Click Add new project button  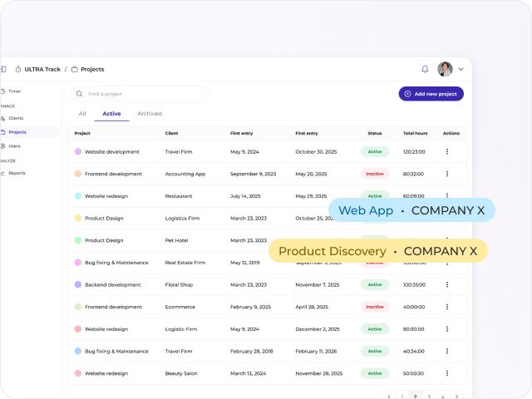click(x=431, y=94)
